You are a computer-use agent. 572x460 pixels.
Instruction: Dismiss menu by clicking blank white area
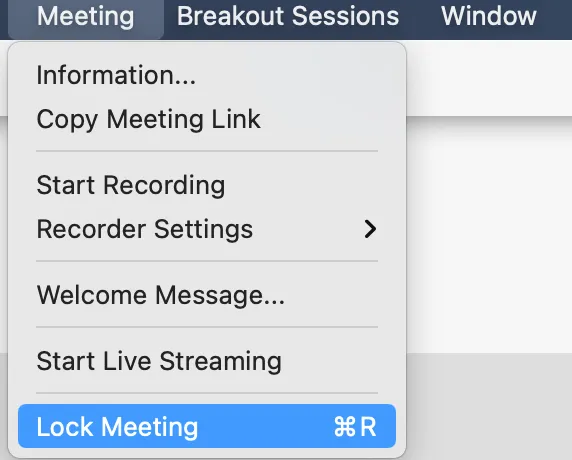[489, 233]
